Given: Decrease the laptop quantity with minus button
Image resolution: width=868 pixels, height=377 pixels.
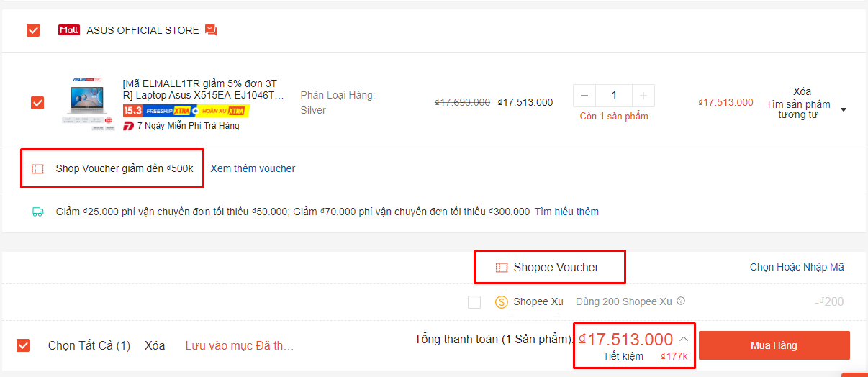Looking at the screenshot, I should (584, 96).
